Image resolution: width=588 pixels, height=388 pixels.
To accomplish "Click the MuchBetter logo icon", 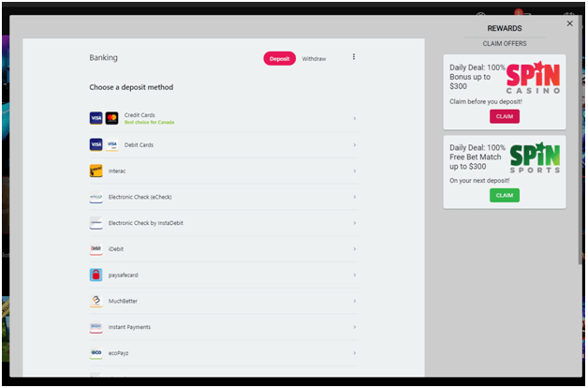I will point(96,301).
